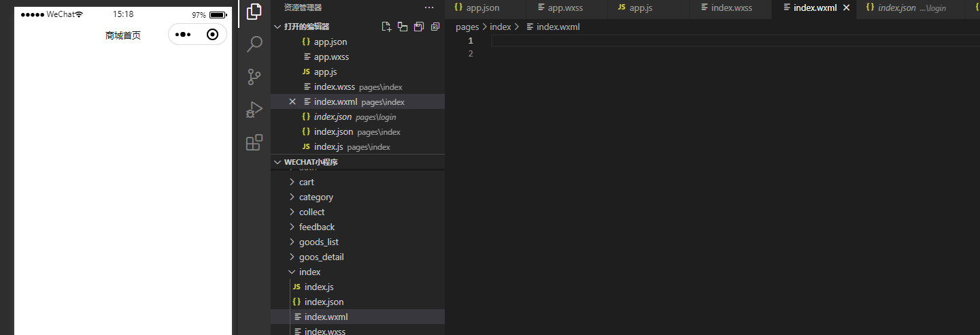
Task: Select index.wxml under index folder
Action: coord(358,317)
